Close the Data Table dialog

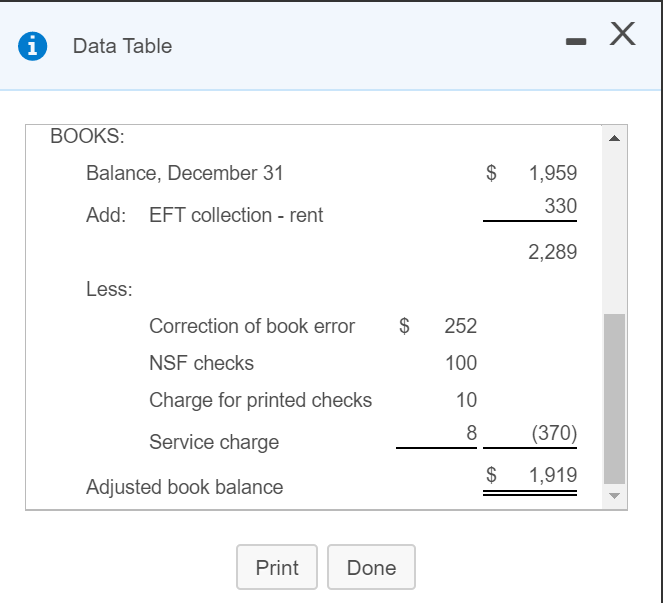[622, 34]
